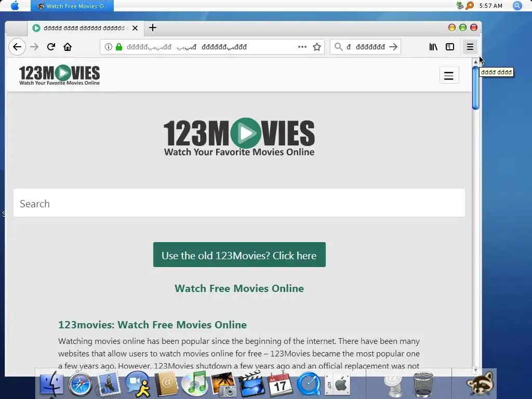Open a new tab with the plus icon
Image resolution: width=532 pixels, height=399 pixels.
[x=153, y=28]
